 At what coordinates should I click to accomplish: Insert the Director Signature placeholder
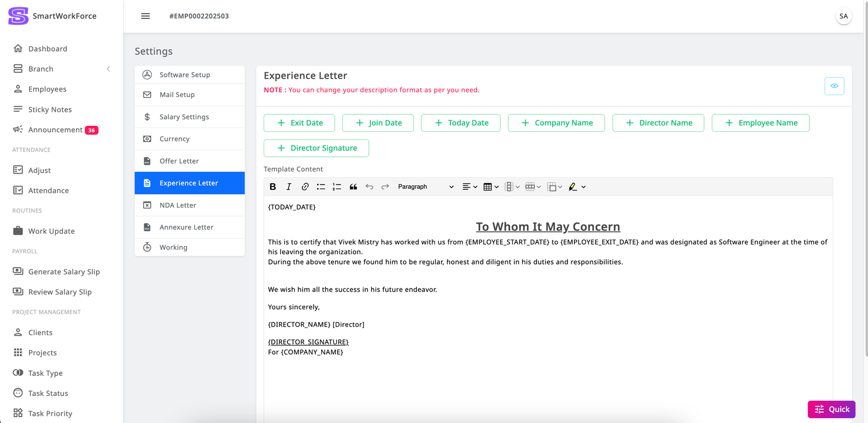point(316,148)
